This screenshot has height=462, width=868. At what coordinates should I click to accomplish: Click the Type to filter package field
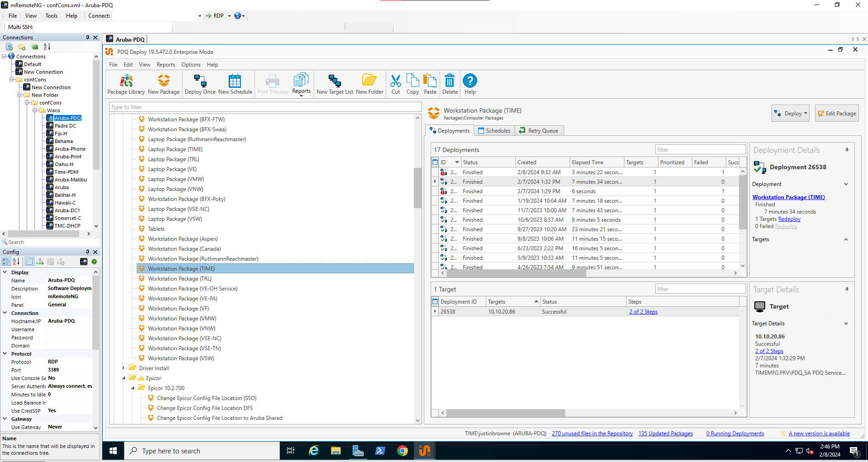[265, 107]
